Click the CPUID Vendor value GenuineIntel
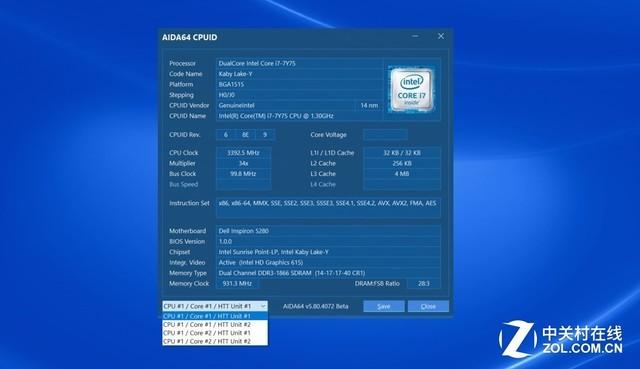The image size is (640, 369). (285, 105)
